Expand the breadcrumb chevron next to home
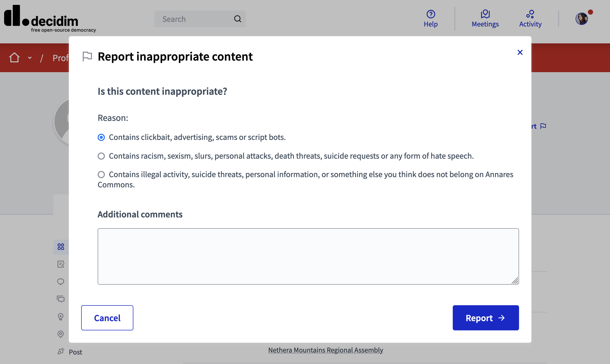This screenshot has width=610, height=364. pyautogui.click(x=29, y=58)
